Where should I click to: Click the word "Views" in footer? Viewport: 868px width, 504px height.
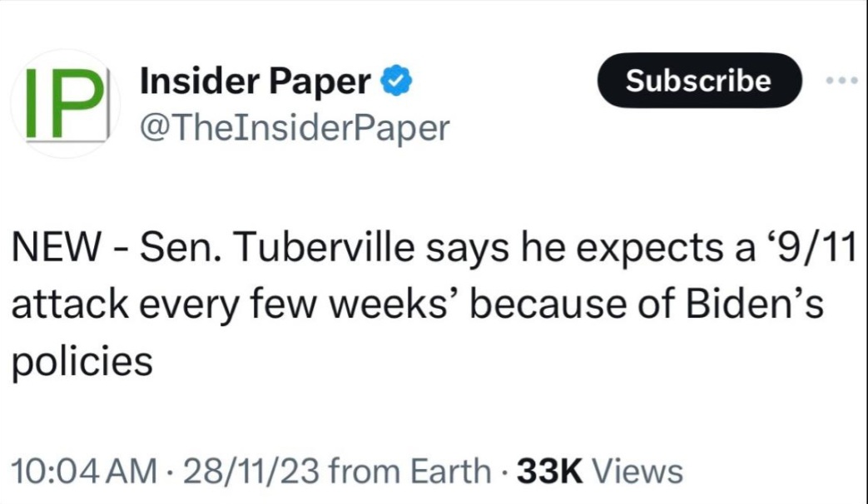pos(640,472)
